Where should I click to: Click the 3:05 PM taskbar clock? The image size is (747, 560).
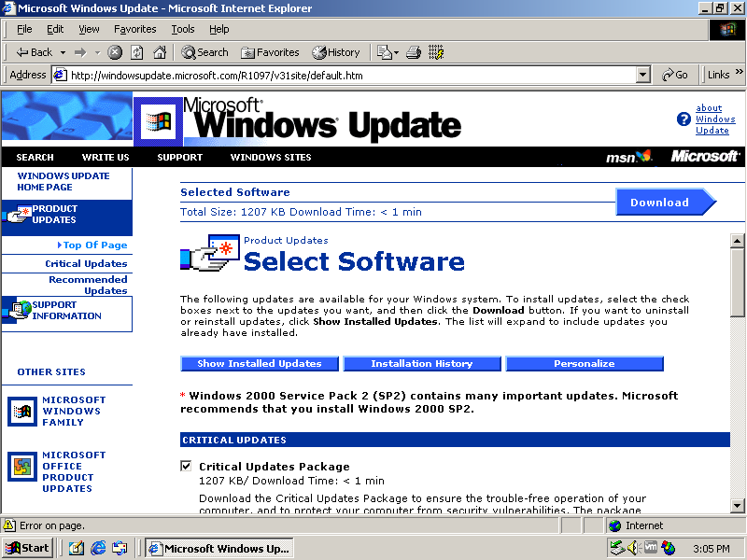[712, 549]
